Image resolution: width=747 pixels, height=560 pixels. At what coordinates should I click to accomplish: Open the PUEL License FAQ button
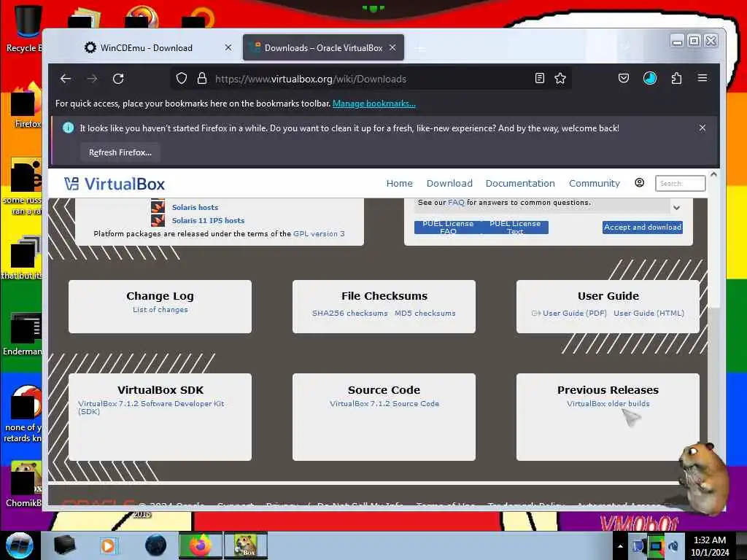point(448,227)
